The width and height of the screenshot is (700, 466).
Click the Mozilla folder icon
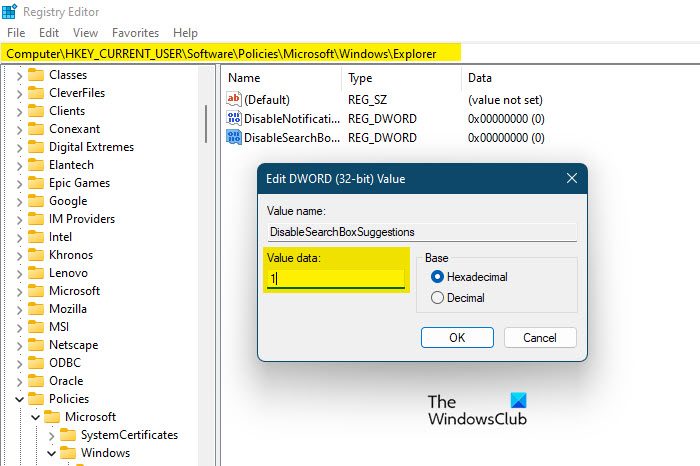[x=37, y=309]
